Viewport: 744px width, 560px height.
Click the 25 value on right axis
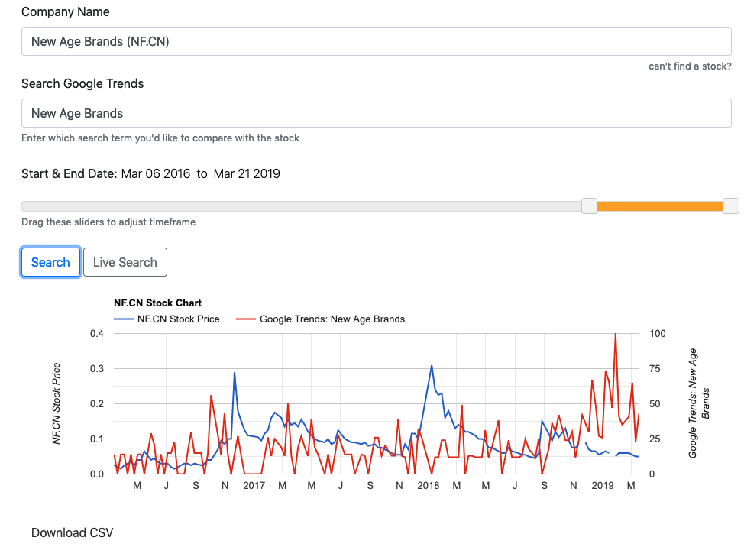click(x=655, y=439)
